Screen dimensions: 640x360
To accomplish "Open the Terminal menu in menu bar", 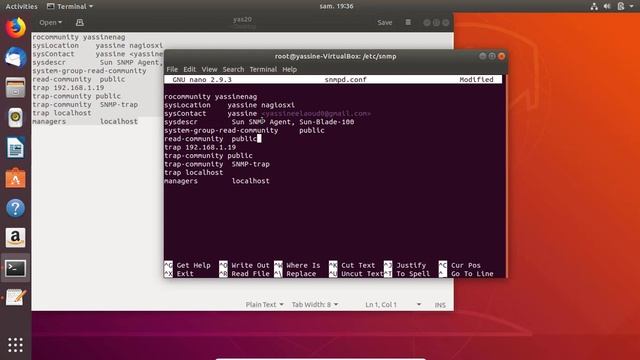I will pos(263,69).
